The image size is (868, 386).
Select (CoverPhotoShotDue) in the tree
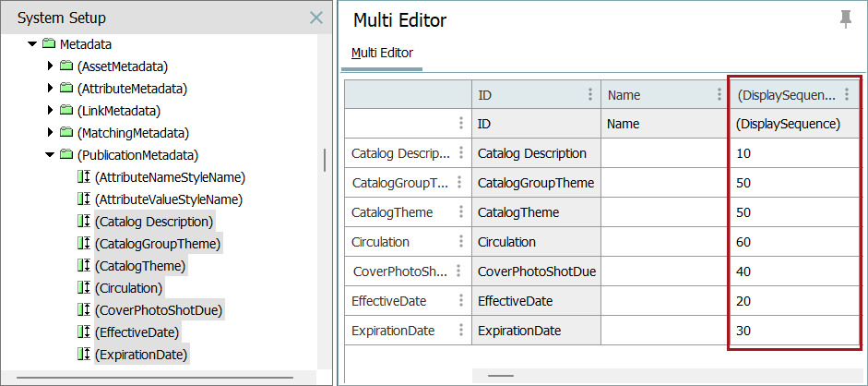point(158,310)
